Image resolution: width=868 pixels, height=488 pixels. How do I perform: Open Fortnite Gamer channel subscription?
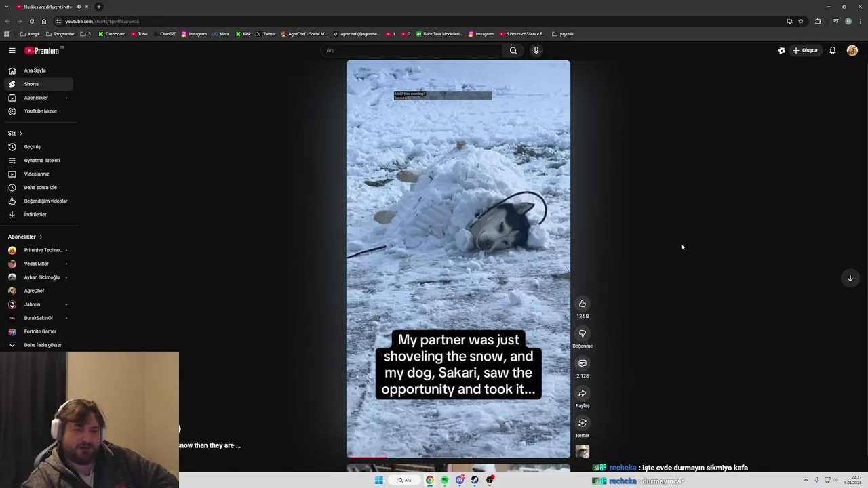[38, 331]
